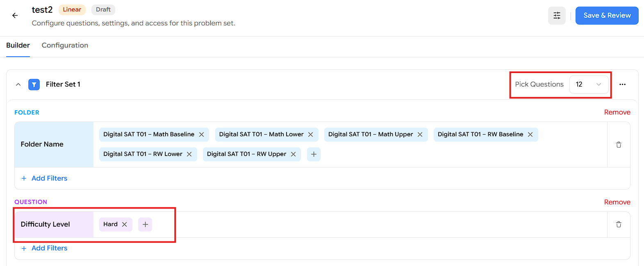Click the blue funnel filter icon
The width and height of the screenshot is (644, 266).
[x=34, y=85]
